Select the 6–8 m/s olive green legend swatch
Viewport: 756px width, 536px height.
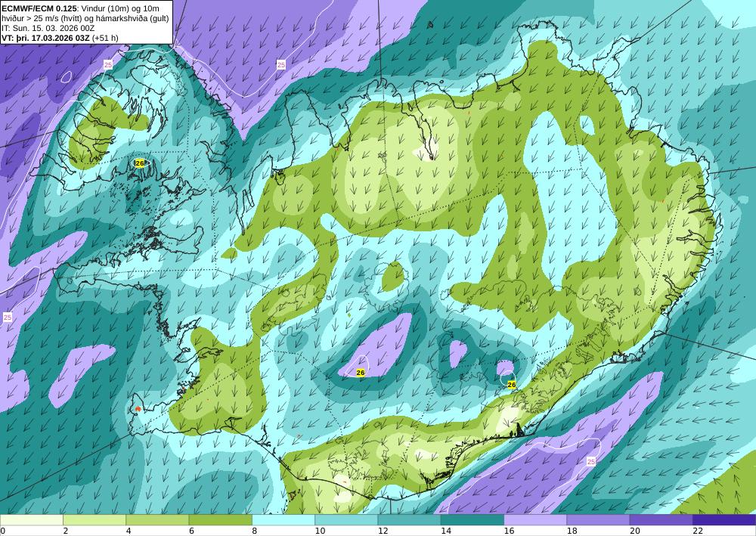coord(220,520)
